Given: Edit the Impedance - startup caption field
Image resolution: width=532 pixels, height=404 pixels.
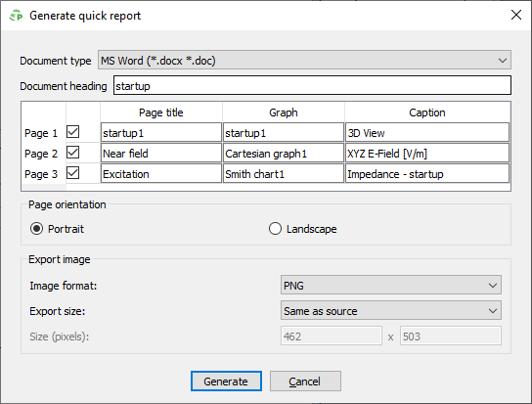Looking at the screenshot, I should pos(427,173).
